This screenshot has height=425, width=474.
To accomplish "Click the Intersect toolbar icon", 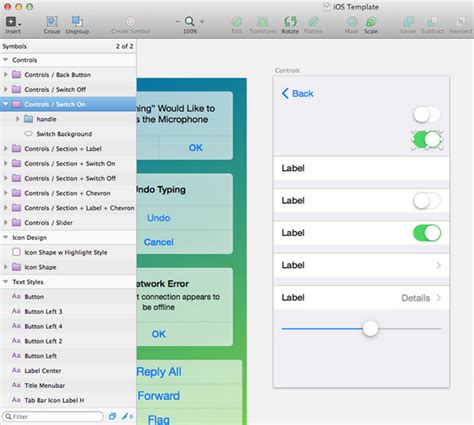I will pos(460,22).
